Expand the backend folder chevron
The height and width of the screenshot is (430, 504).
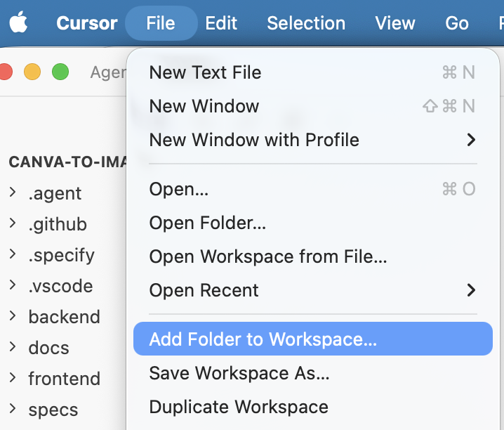tap(13, 315)
